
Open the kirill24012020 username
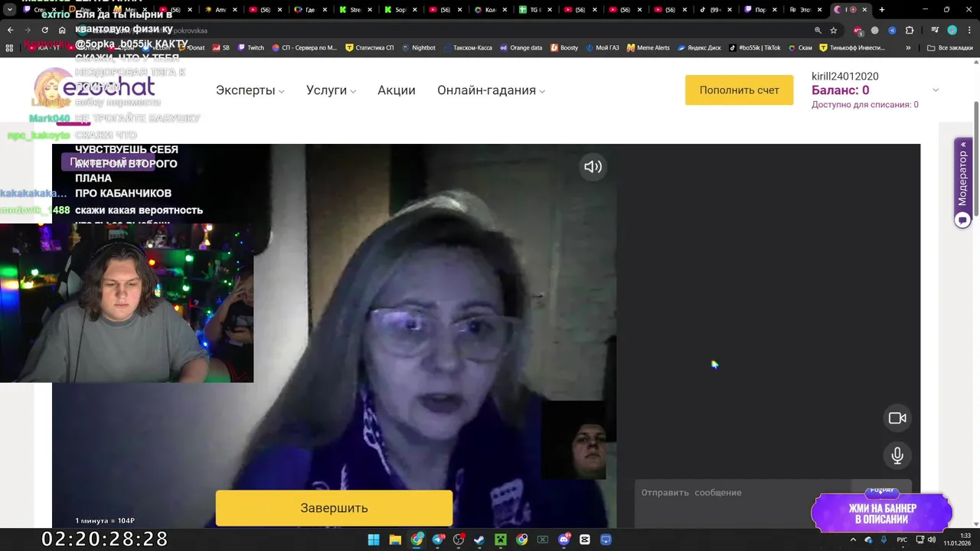pos(844,77)
